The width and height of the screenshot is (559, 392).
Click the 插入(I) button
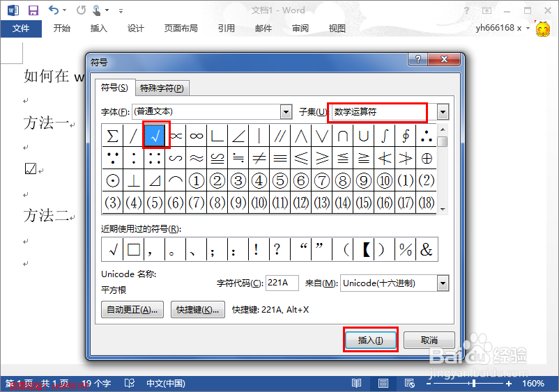pyautogui.click(x=371, y=340)
